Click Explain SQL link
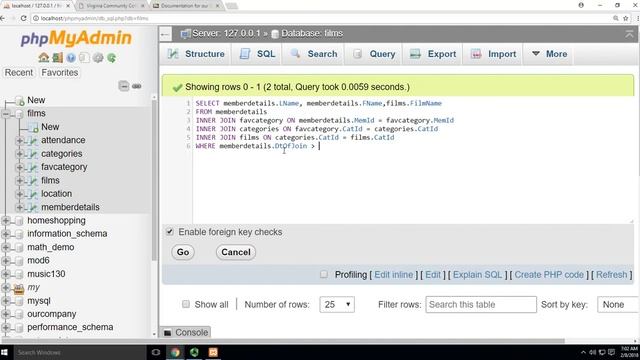640x360 pixels. [x=477, y=275]
